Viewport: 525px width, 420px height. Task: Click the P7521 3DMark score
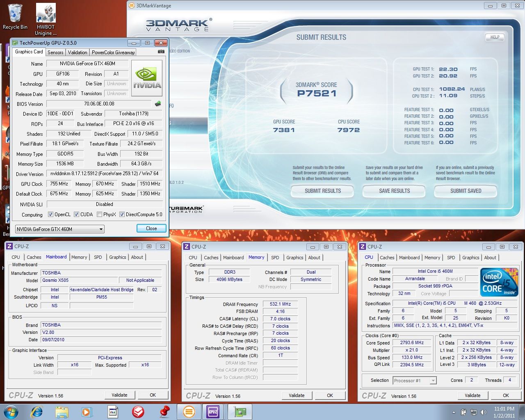pos(317,94)
